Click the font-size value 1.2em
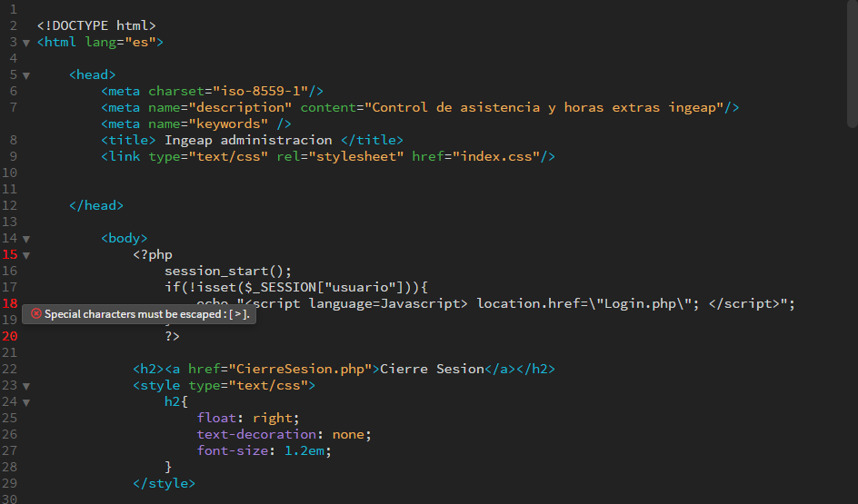 [x=304, y=451]
